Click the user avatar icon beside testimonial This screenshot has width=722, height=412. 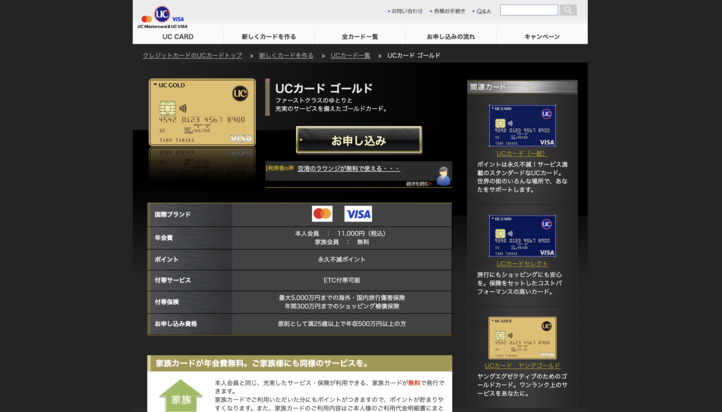(x=442, y=175)
